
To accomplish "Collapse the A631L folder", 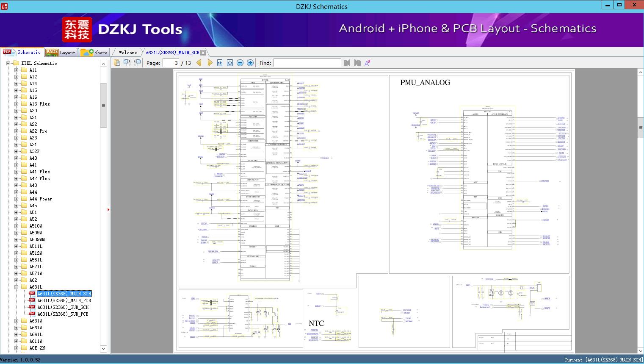I will pyautogui.click(x=17, y=287).
